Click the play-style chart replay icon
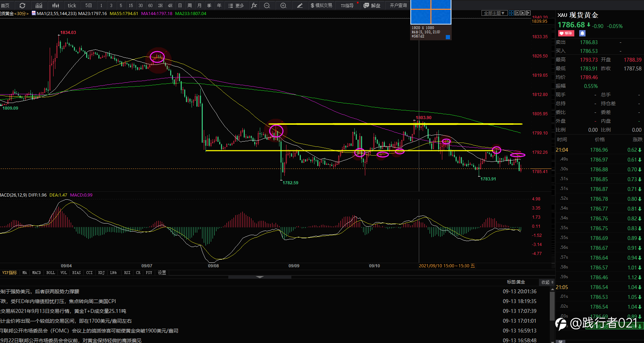The width and height of the screenshot is (644, 343). click(522, 13)
